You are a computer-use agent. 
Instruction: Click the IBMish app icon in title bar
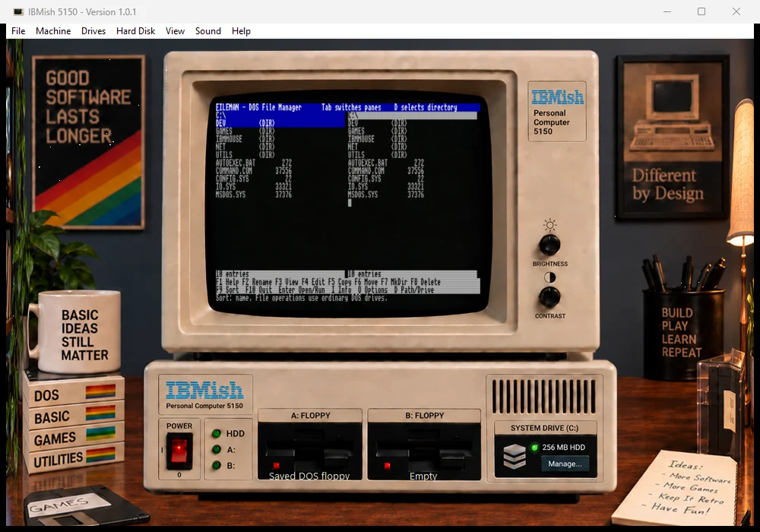click(x=18, y=11)
